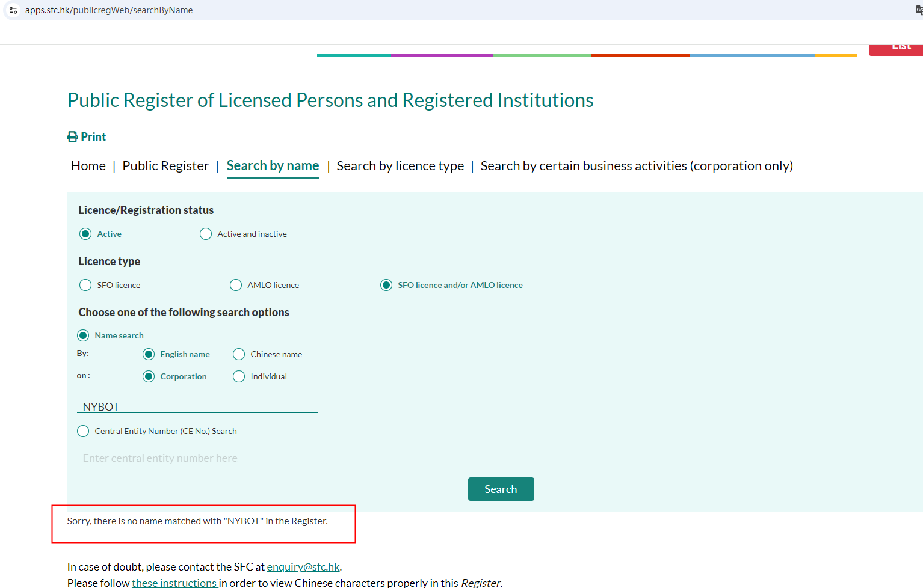The image size is (923, 588).
Task: Pick the AMLO licence option
Action: [236, 285]
